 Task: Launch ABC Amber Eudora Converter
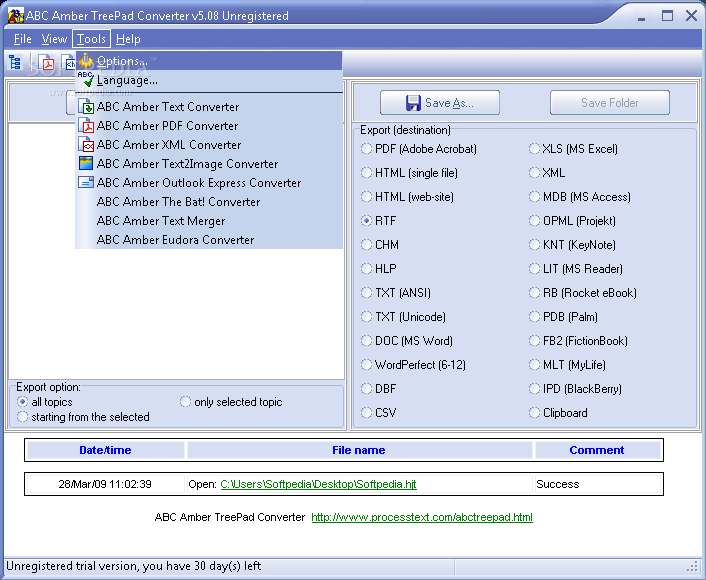click(x=209, y=240)
